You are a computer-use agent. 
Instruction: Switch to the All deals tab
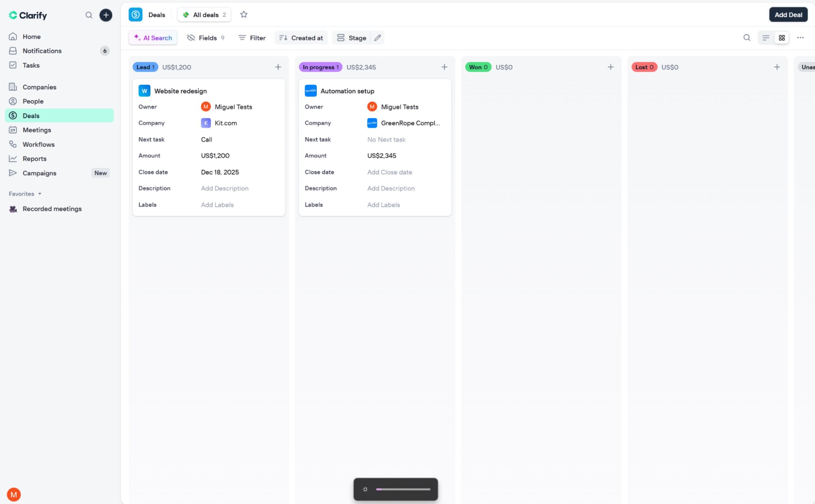[x=204, y=14]
